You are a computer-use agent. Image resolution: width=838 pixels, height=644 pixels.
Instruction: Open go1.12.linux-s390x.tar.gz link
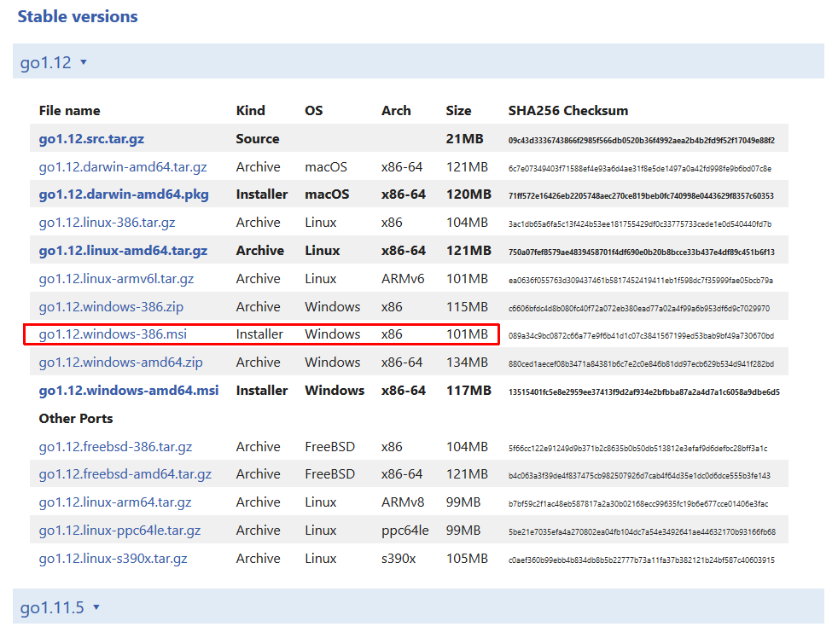113,559
